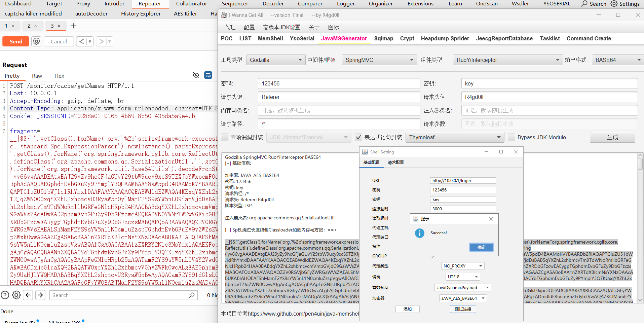Open the UTF-8 encoding dropdown
The width and height of the screenshot is (644, 323).
point(463,277)
